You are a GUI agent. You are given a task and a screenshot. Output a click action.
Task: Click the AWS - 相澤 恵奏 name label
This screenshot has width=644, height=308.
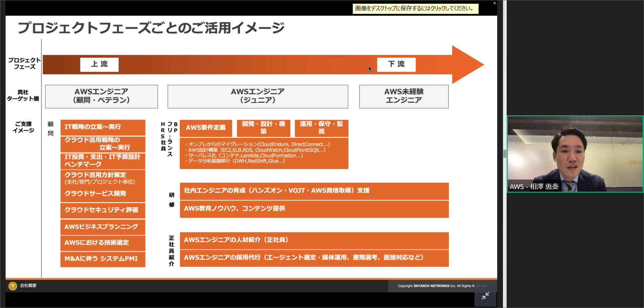[x=534, y=187]
